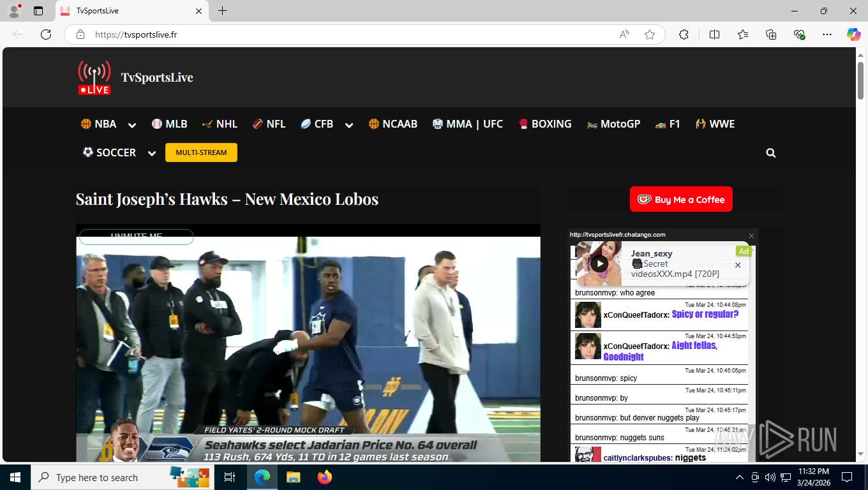The image size is (868, 490).
Task: Expand the SOCCER dropdown arrow
Action: [152, 153]
